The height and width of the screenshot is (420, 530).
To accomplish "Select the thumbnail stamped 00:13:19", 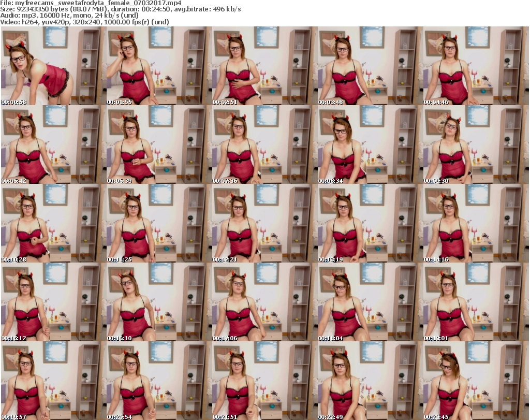I will click(370, 224).
